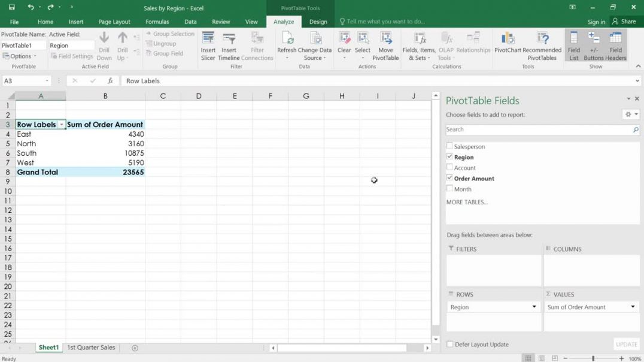Image resolution: width=644 pixels, height=362 pixels.
Task: Open Name Box dropdown arrow
Action: click(47, 81)
